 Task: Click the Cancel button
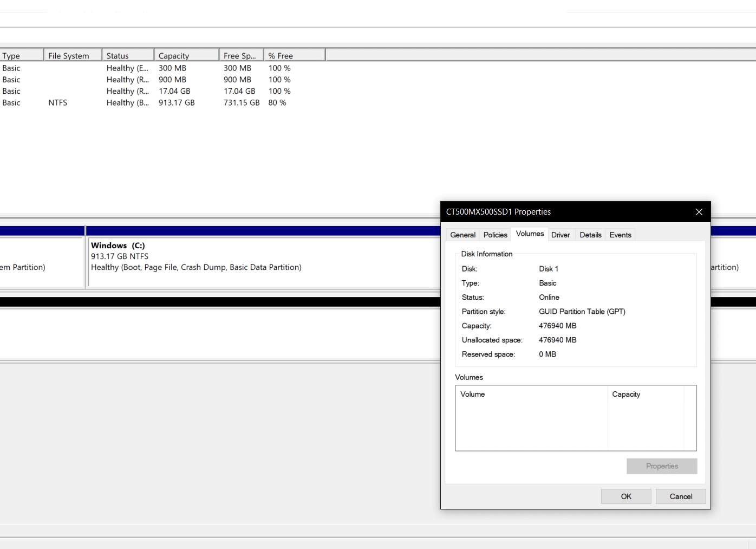tap(681, 496)
